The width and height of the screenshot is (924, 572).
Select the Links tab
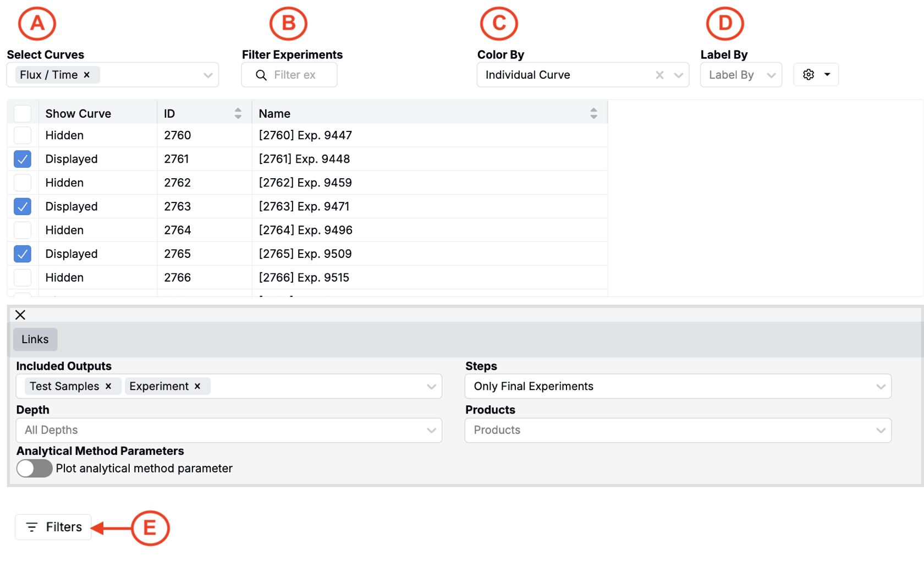pos(35,339)
